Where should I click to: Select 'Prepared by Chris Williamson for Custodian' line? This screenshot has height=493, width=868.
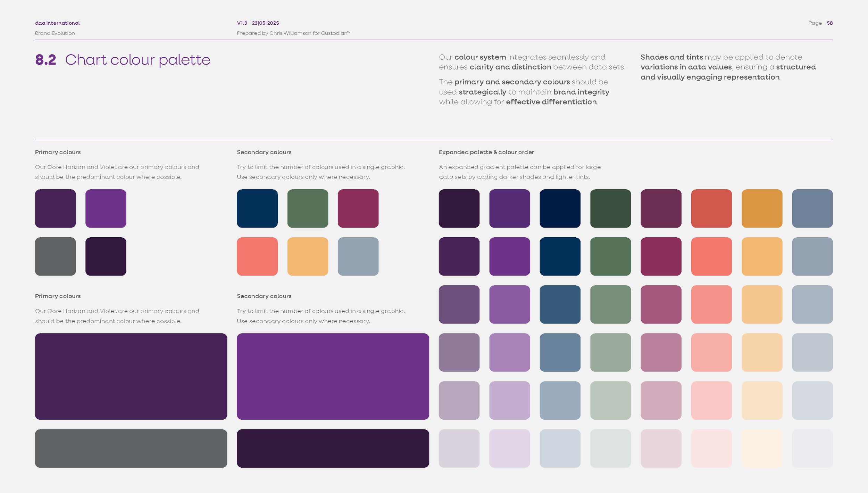[294, 33]
